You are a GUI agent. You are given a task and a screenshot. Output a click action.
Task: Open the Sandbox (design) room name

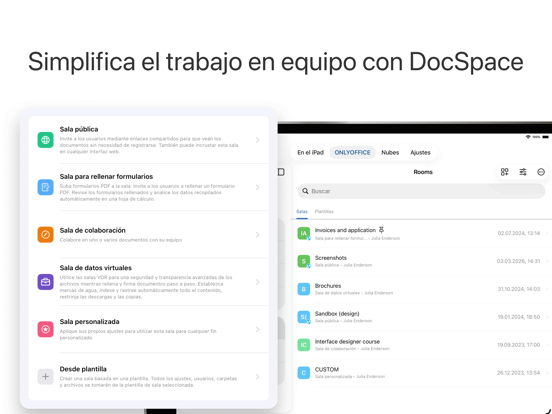(337, 313)
